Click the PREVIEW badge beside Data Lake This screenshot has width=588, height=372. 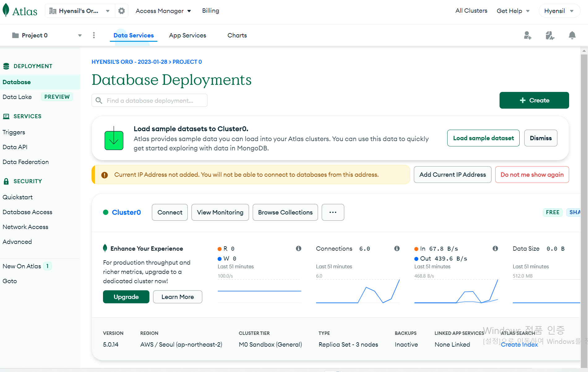pyautogui.click(x=57, y=97)
